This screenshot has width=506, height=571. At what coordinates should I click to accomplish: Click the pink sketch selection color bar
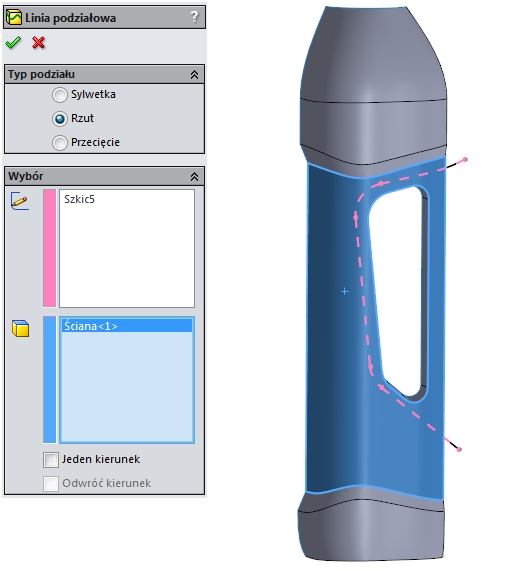pyautogui.click(x=50, y=248)
